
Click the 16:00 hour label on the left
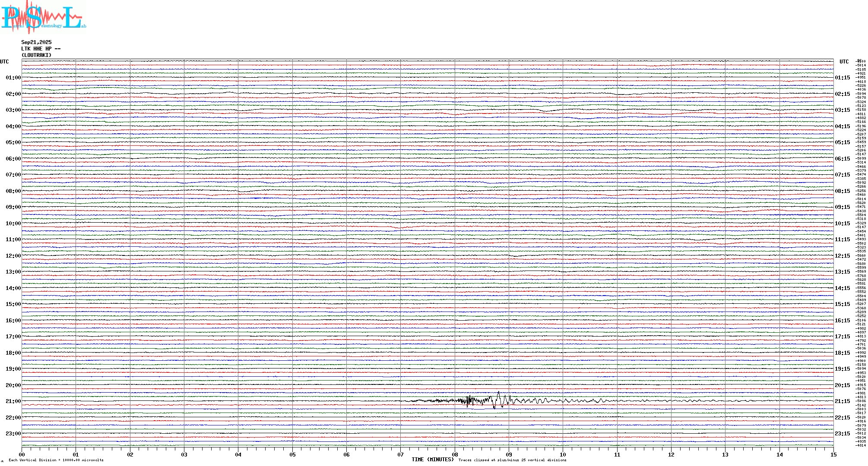click(x=13, y=321)
